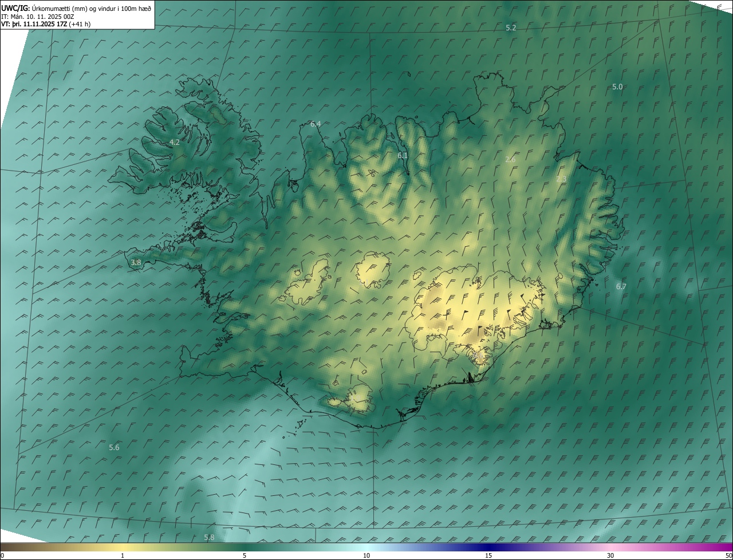Click the 4.2 value over the Westfjords
Viewport: 733px width, 560px height.
pos(174,142)
